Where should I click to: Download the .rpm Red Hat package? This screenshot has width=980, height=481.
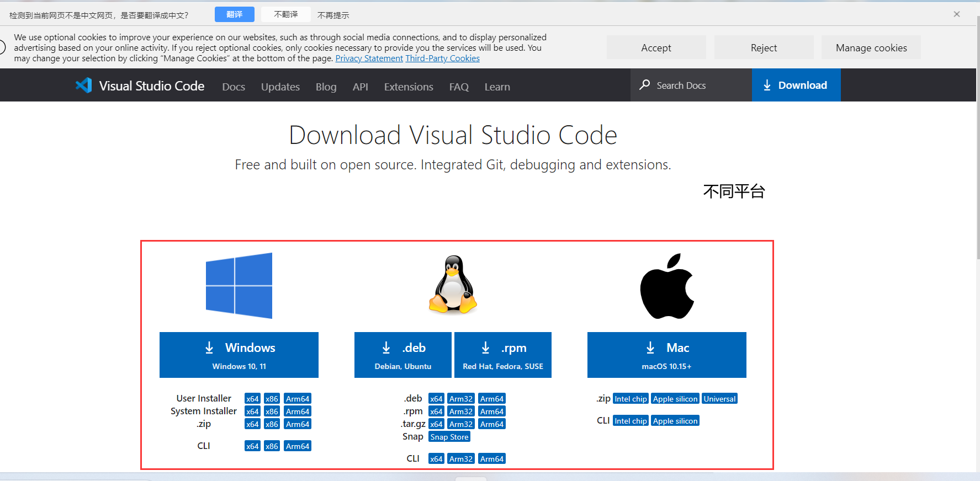pos(503,355)
